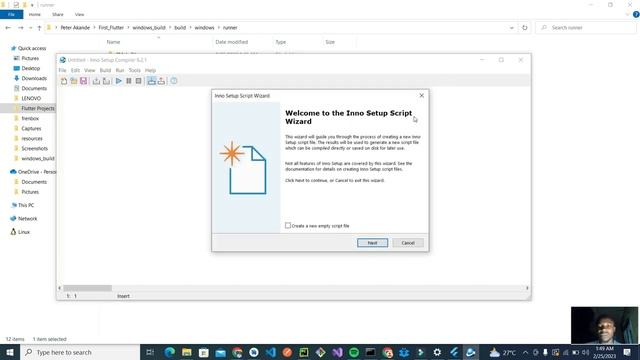Sort by the Type column header
The width and height of the screenshot is (640, 360).
(x=280, y=42)
